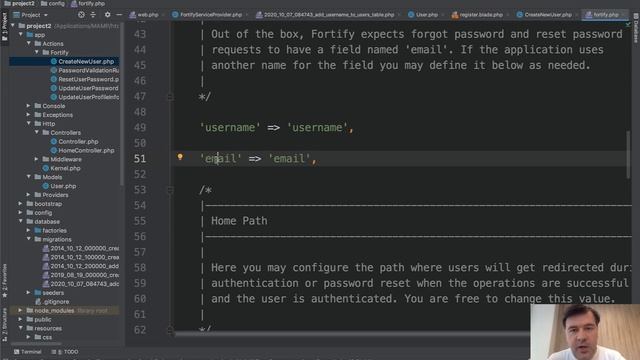Viewport: 640px width, 360px height.
Task: Select Kernel.php in project tree
Action: pos(65,168)
